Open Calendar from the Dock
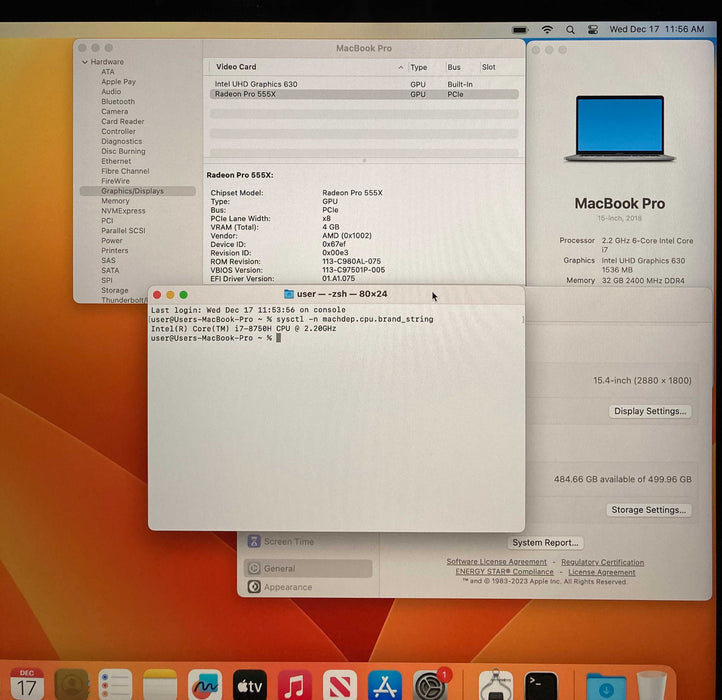722x700 pixels. click(x=27, y=685)
